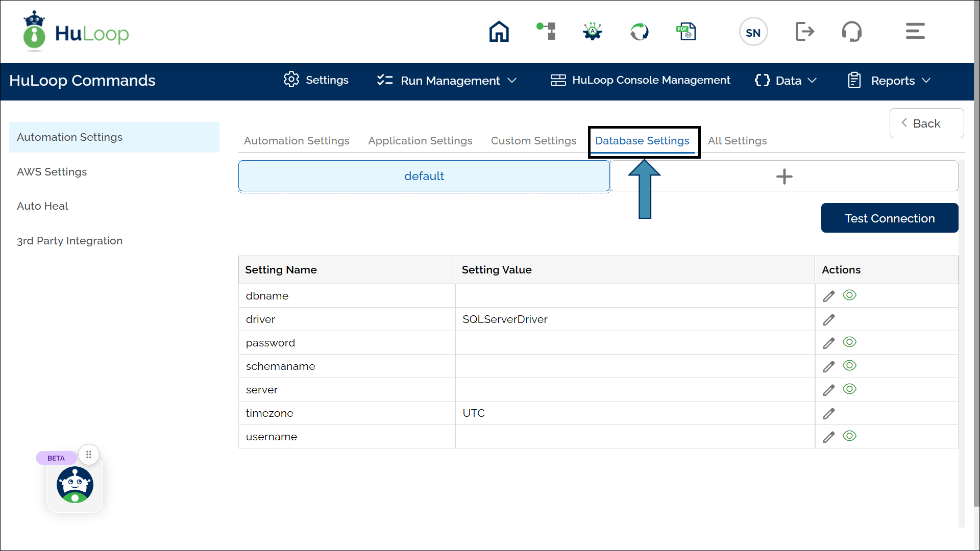Expand the Data menu dropdown

coord(787,81)
